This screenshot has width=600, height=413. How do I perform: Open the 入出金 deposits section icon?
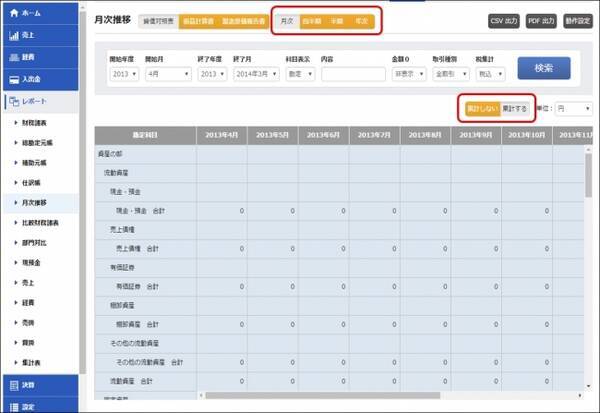(12, 78)
